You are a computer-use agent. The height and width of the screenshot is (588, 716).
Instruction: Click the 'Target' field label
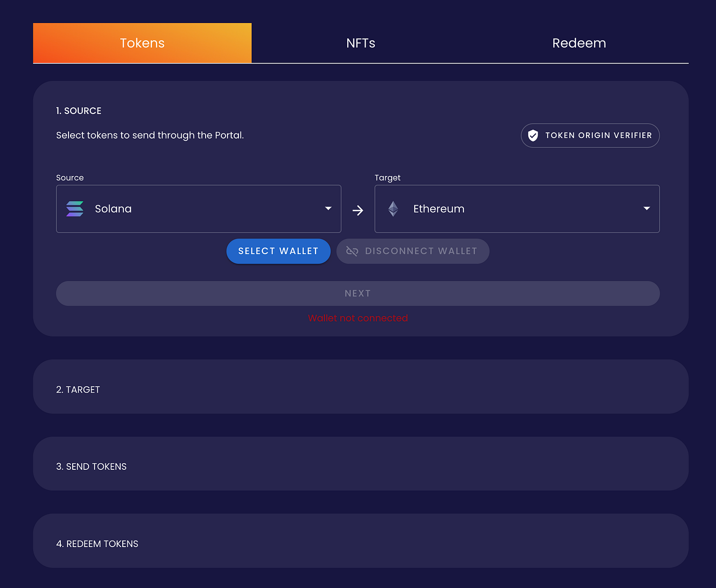coord(388,178)
